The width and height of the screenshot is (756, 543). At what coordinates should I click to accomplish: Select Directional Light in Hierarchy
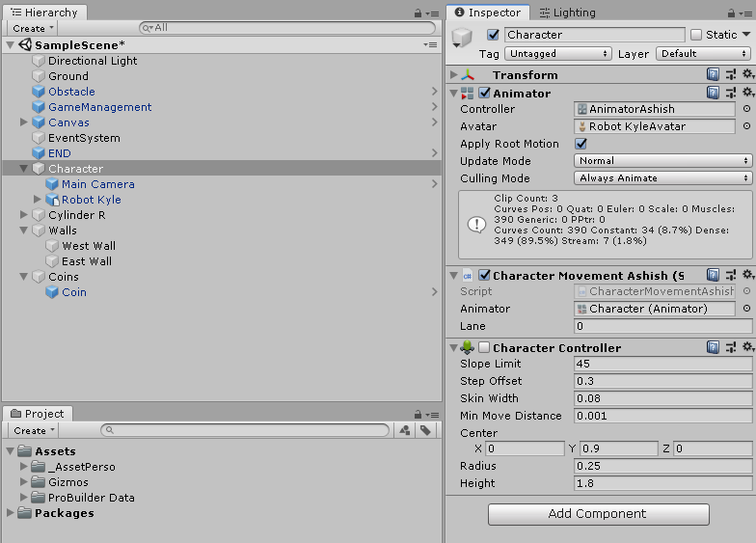coord(93,61)
